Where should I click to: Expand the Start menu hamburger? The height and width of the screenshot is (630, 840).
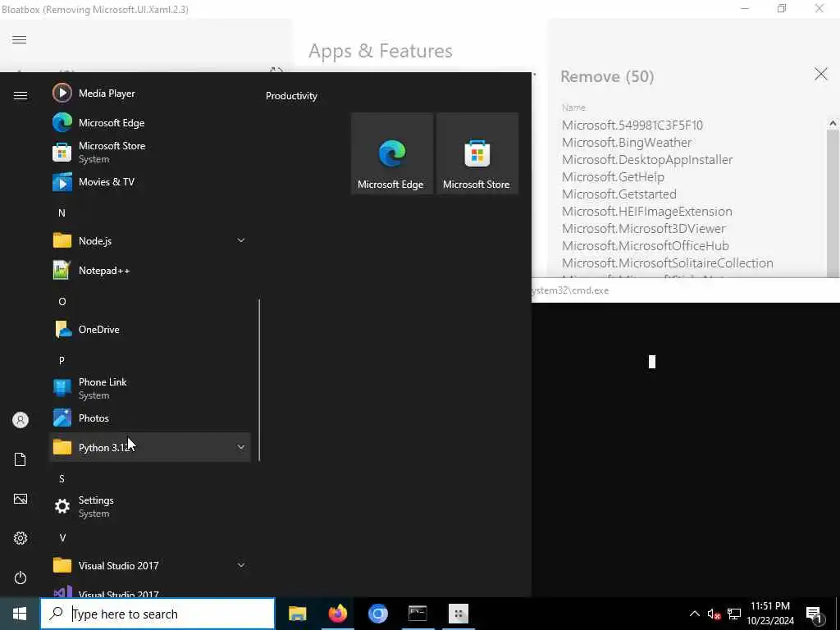(x=21, y=95)
